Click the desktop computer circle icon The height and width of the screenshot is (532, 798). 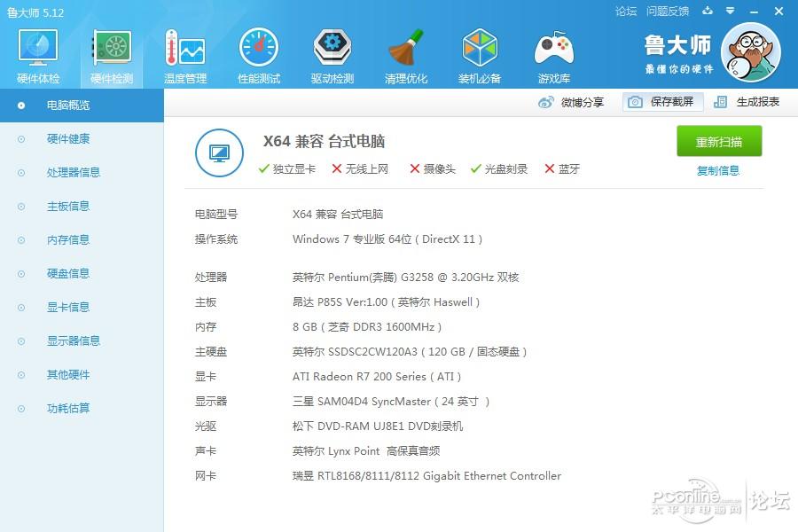[x=219, y=153]
